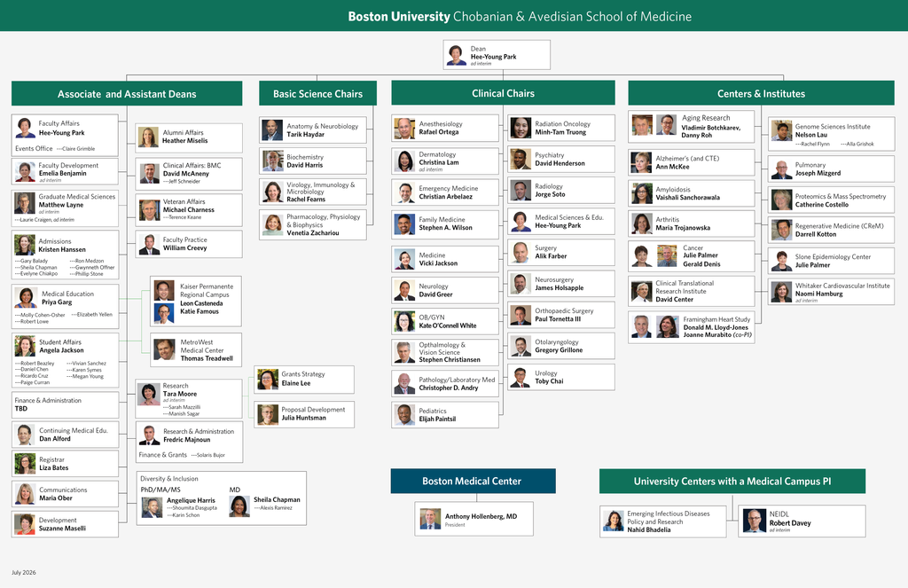This screenshot has width=908, height=588.
Task: Click Rafael Ortega's Anesthesiology photo
Action: click(x=404, y=128)
